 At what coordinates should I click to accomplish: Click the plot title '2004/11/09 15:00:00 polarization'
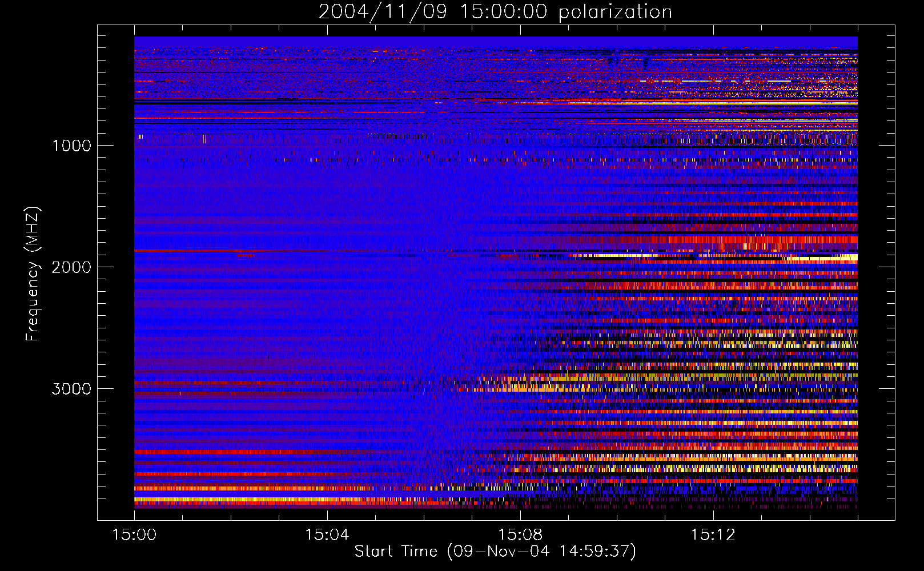(x=495, y=12)
